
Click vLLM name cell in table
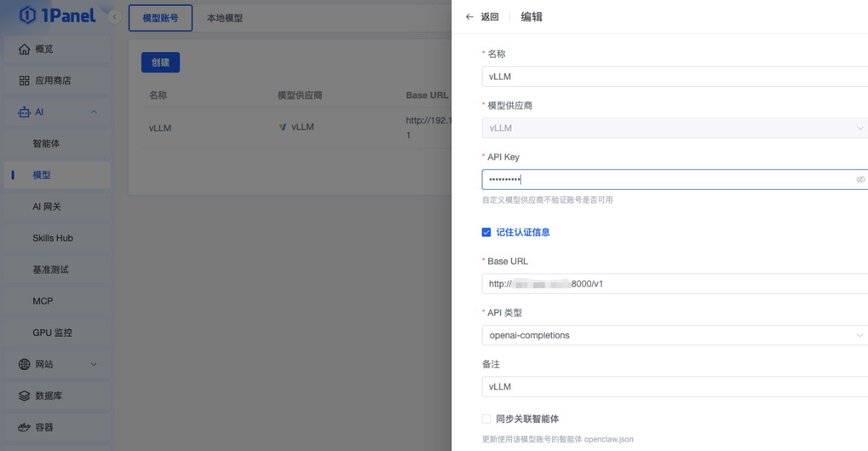pos(160,128)
